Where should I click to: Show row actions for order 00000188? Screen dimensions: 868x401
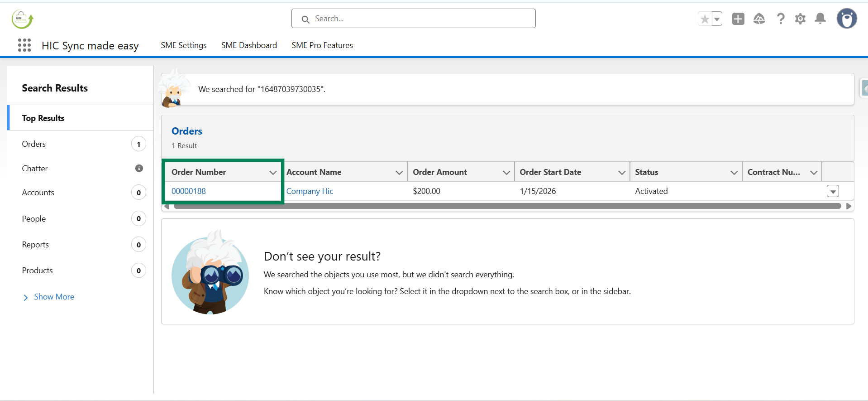[x=833, y=191]
